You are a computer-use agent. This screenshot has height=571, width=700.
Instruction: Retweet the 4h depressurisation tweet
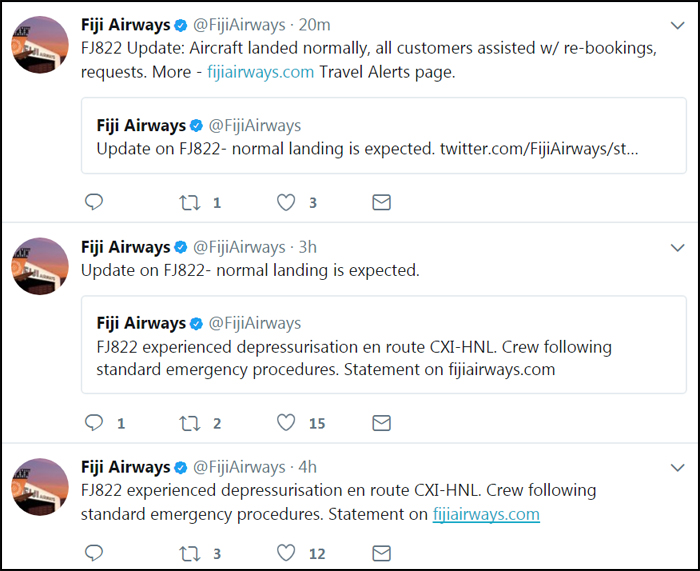(x=190, y=553)
